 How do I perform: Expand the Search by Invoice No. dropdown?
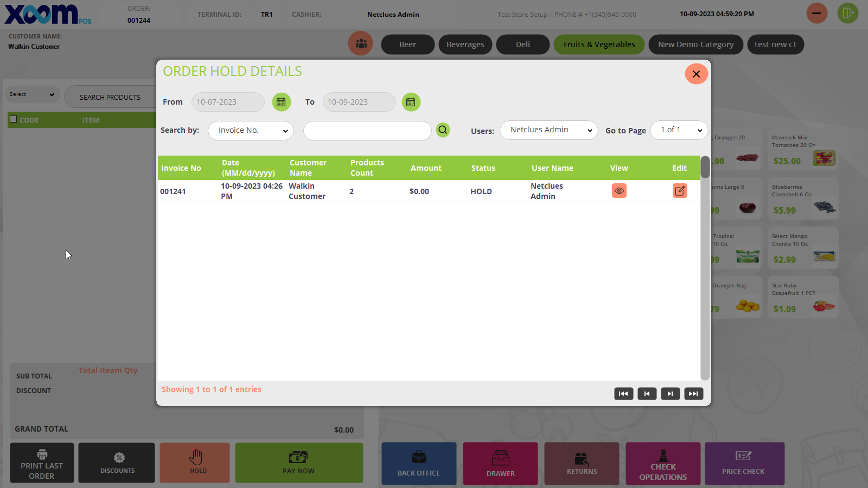(251, 131)
